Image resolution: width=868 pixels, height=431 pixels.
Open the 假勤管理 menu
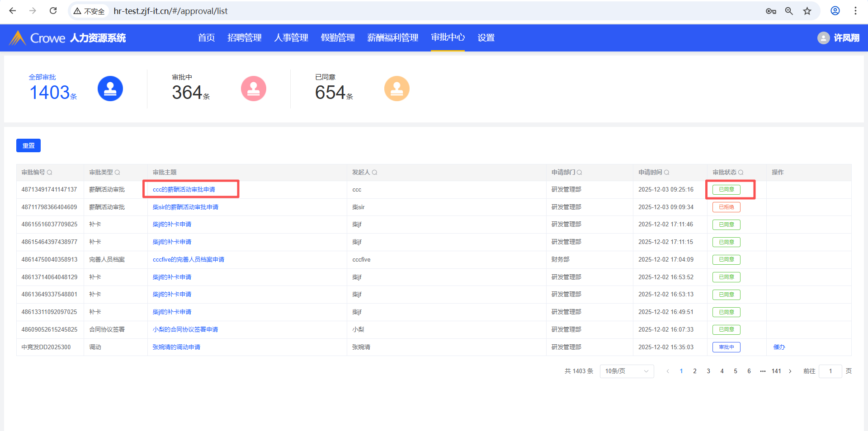(338, 38)
